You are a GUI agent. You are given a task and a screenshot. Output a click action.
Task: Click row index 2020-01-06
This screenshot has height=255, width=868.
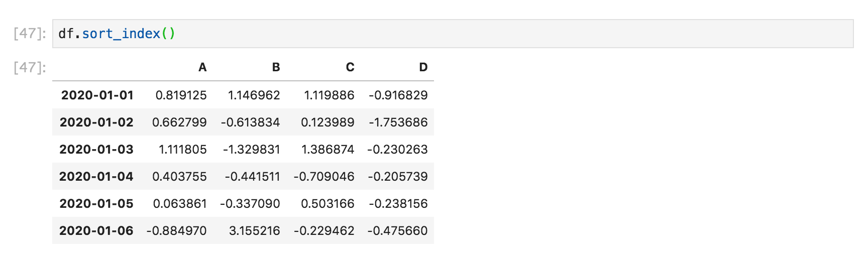click(x=96, y=231)
